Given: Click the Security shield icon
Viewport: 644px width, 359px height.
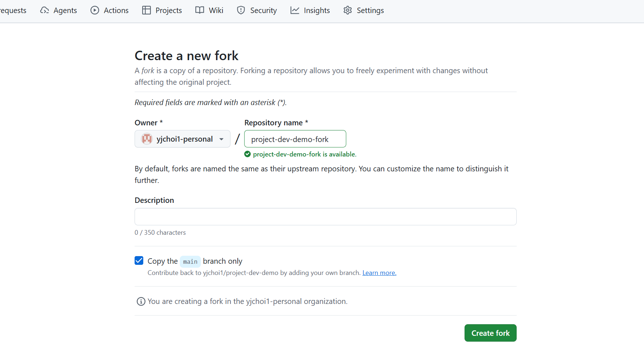Looking at the screenshot, I should (x=241, y=10).
